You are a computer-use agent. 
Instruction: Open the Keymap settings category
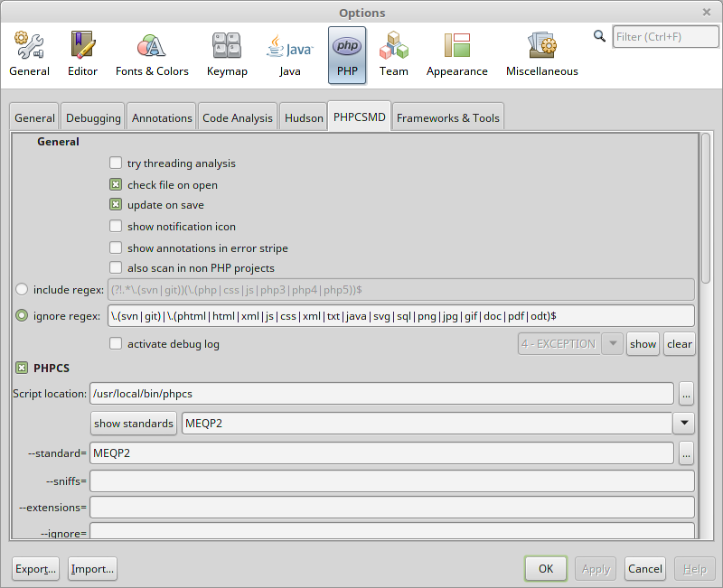click(x=227, y=54)
